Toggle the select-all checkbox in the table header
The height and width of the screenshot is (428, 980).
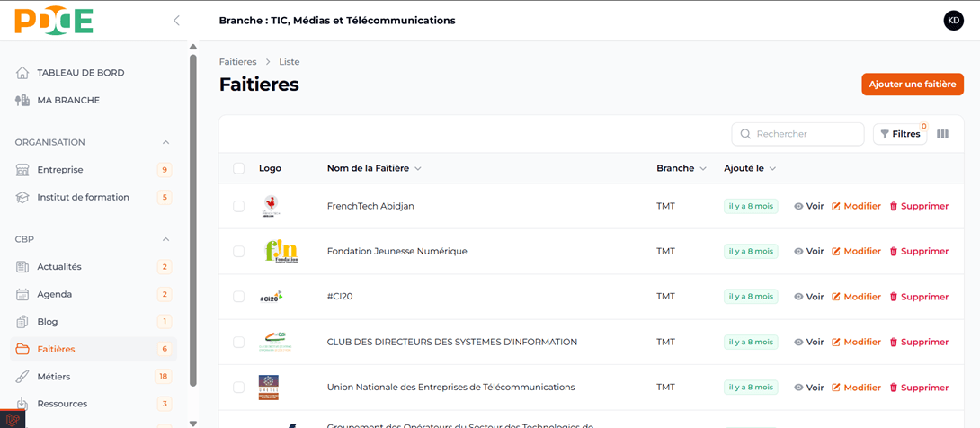point(238,168)
